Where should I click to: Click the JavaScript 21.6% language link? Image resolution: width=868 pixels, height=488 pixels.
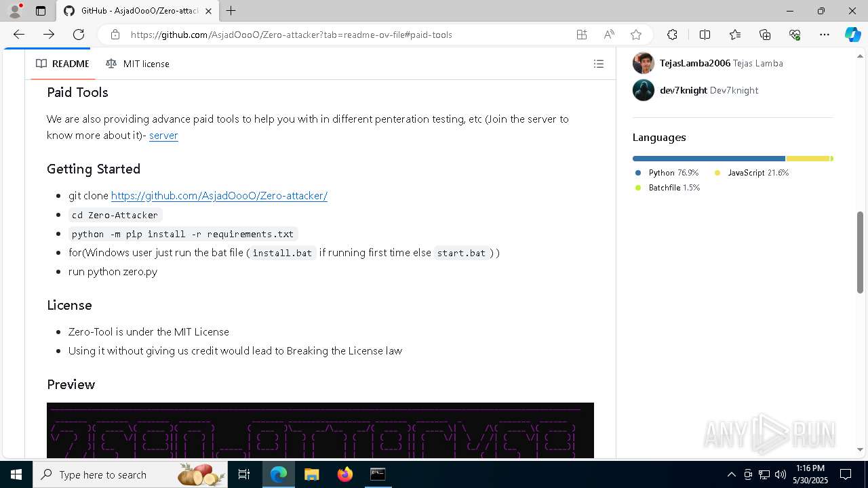tap(751, 173)
